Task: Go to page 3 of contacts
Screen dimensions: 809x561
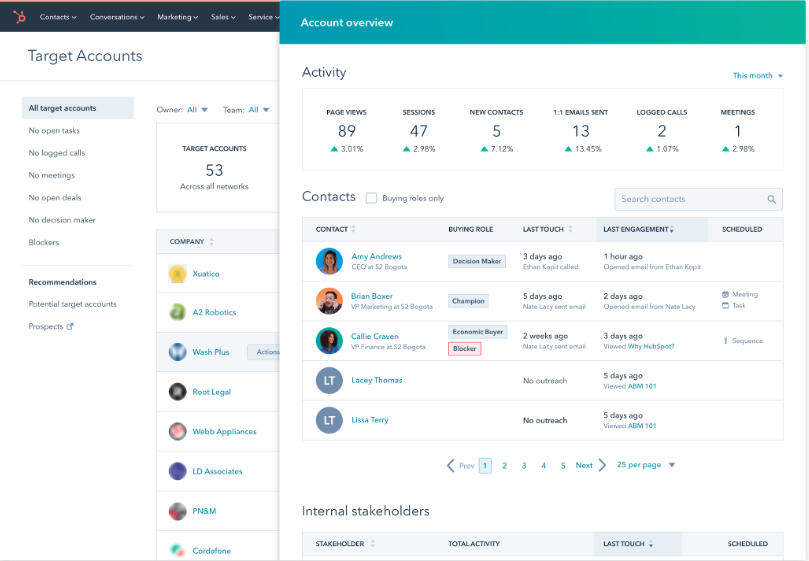Action: (x=524, y=465)
